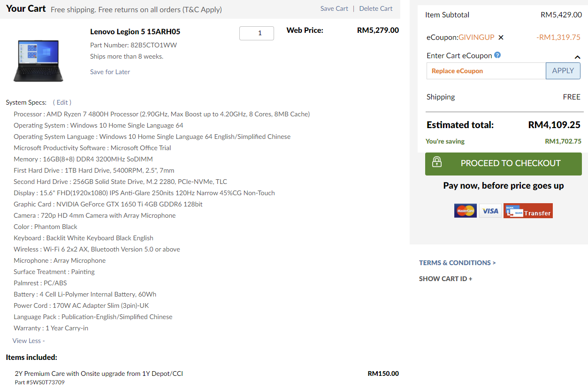The width and height of the screenshot is (588, 389).
Task: Click the Save Cart link
Action: tap(334, 8)
